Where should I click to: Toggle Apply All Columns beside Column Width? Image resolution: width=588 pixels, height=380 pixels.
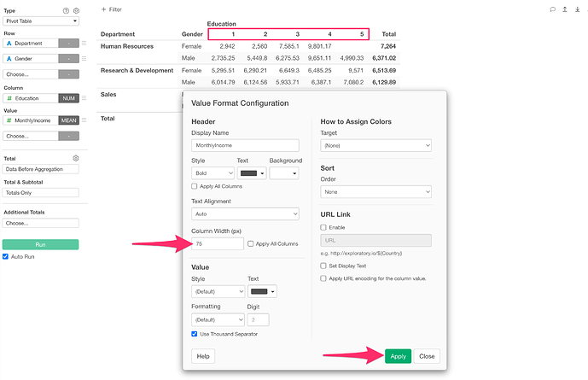tap(251, 244)
